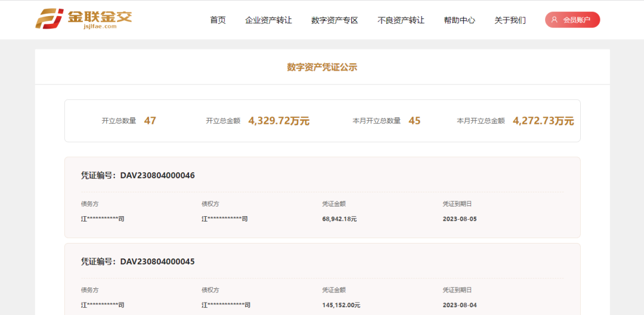Select 数字资产专区 navigation item
The width and height of the screenshot is (644, 315).
[335, 20]
